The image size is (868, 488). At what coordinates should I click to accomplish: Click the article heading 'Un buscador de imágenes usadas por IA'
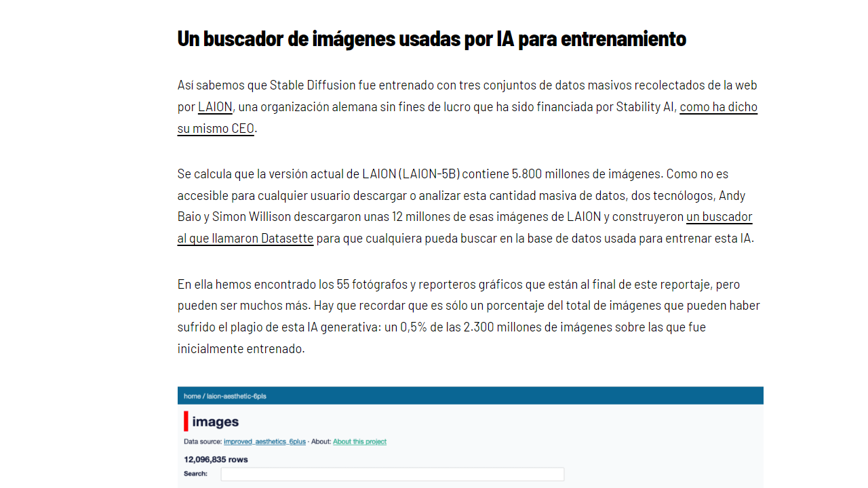point(431,39)
